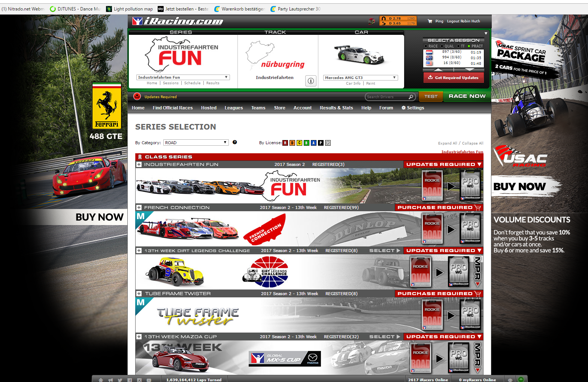This screenshot has width=588, height=382.
Task: Open the Instagram icon in bottom bar
Action: 139,380
